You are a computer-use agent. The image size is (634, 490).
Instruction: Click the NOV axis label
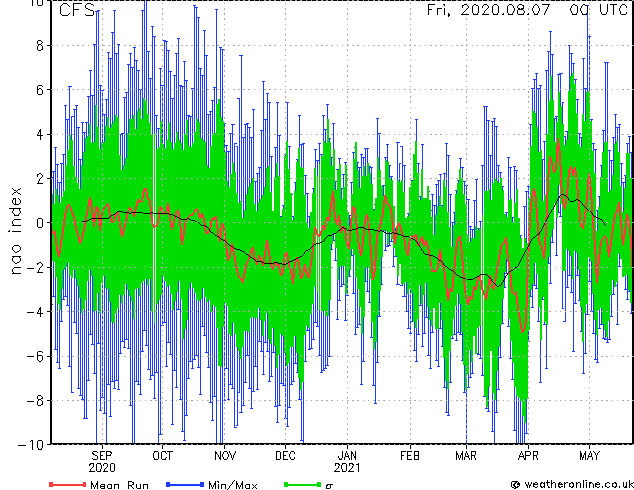225,456
